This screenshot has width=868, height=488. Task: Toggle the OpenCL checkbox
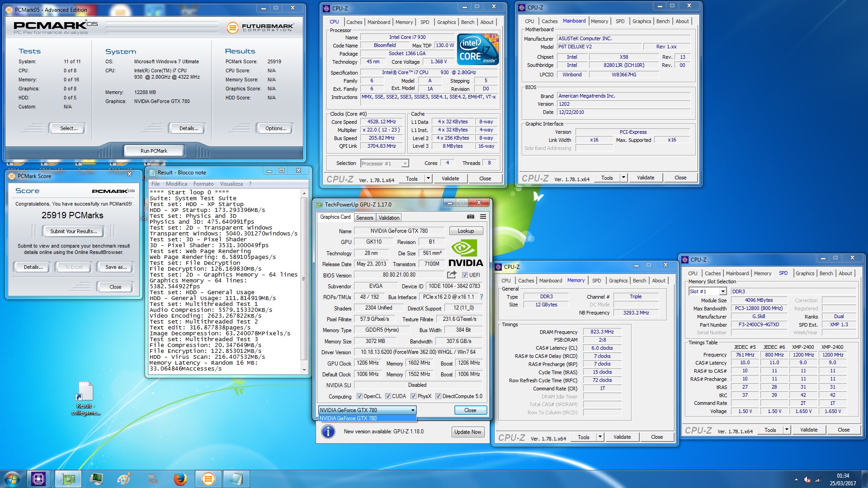[x=359, y=396]
